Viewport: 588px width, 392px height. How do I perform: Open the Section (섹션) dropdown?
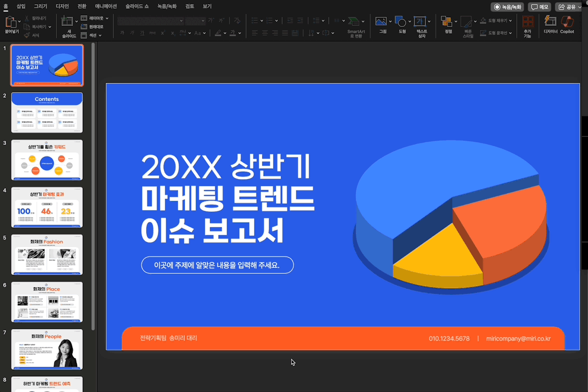click(100, 35)
